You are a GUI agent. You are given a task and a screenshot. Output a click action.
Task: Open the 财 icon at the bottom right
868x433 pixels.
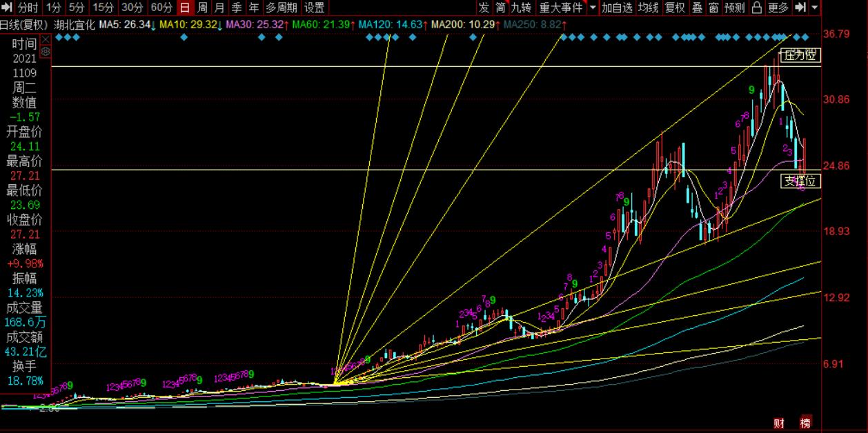(x=779, y=423)
